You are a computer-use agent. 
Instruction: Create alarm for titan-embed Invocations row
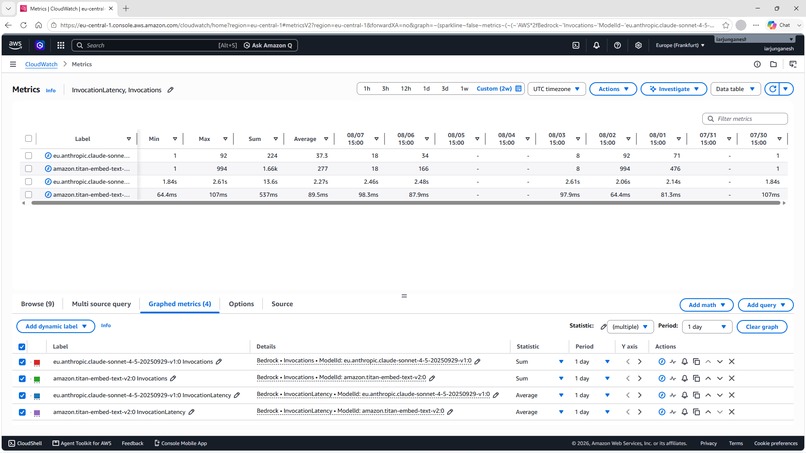(685, 378)
